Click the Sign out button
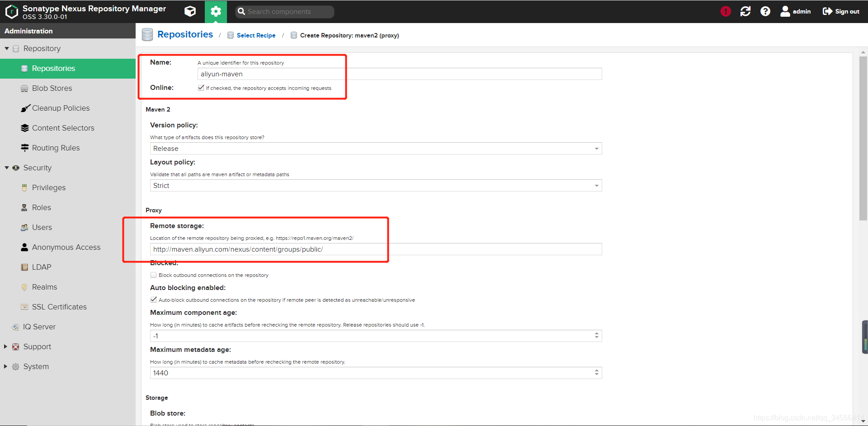The image size is (868, 426). 841,11
